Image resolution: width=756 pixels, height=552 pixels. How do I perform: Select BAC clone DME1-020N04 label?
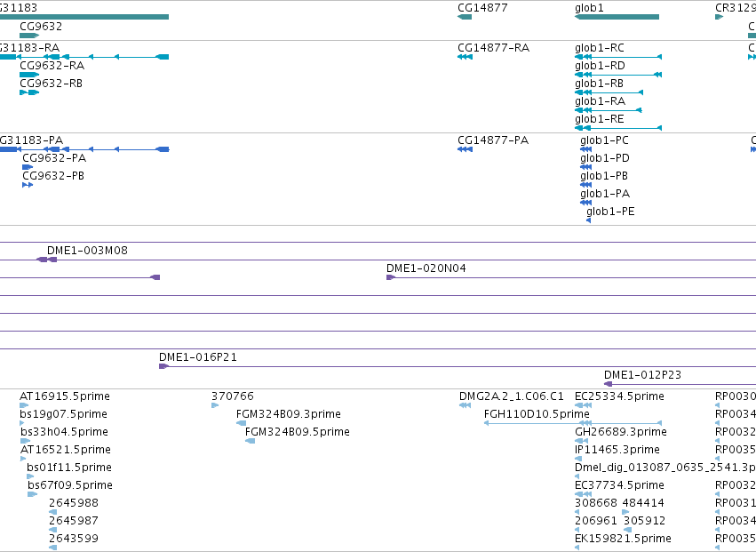[x=426, y=268]
